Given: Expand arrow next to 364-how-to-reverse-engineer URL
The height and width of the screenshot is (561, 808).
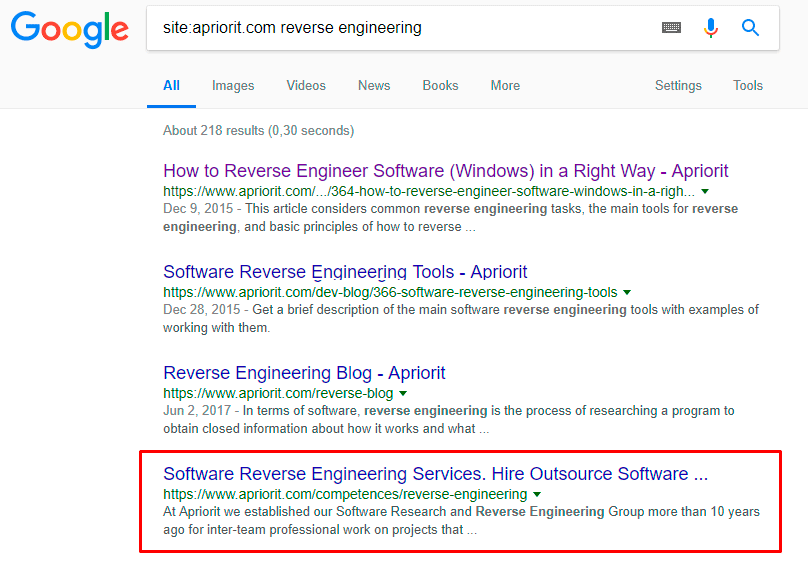Looking at the screenshot, I should pyautogui.click(x=705, y=191).
